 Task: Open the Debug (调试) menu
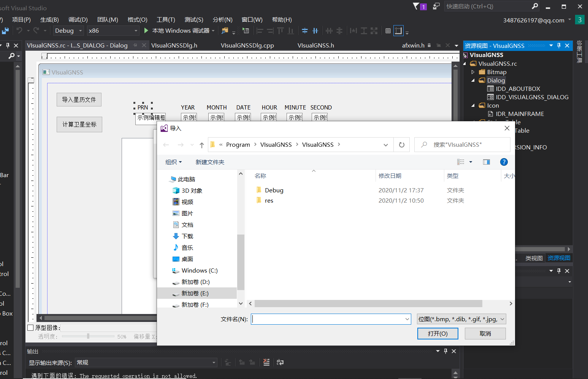coord(78,20)
